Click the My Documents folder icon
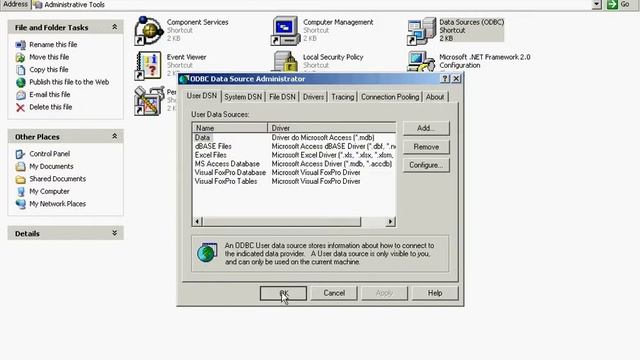This screenshot has width=640, height=360. 20,167
